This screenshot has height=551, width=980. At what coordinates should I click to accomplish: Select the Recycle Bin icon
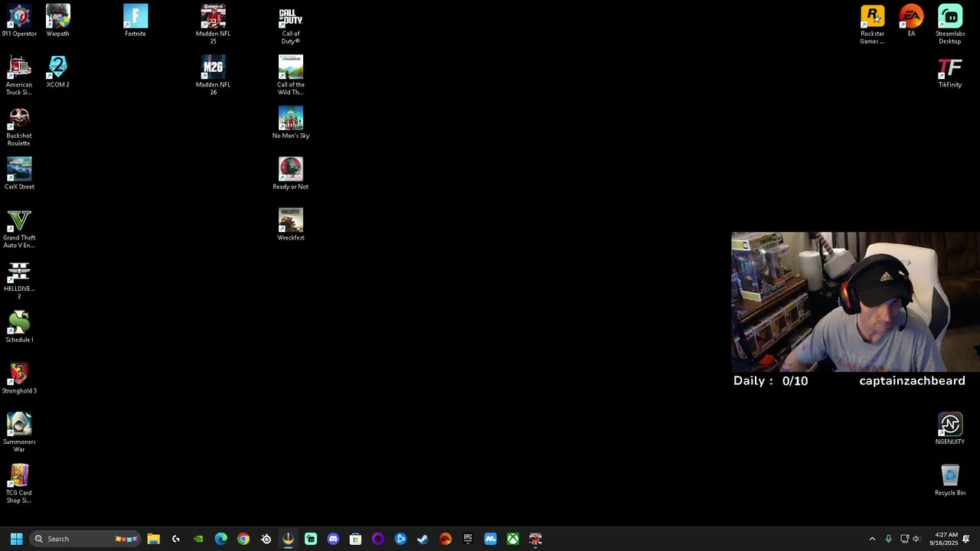click(950, 480)
